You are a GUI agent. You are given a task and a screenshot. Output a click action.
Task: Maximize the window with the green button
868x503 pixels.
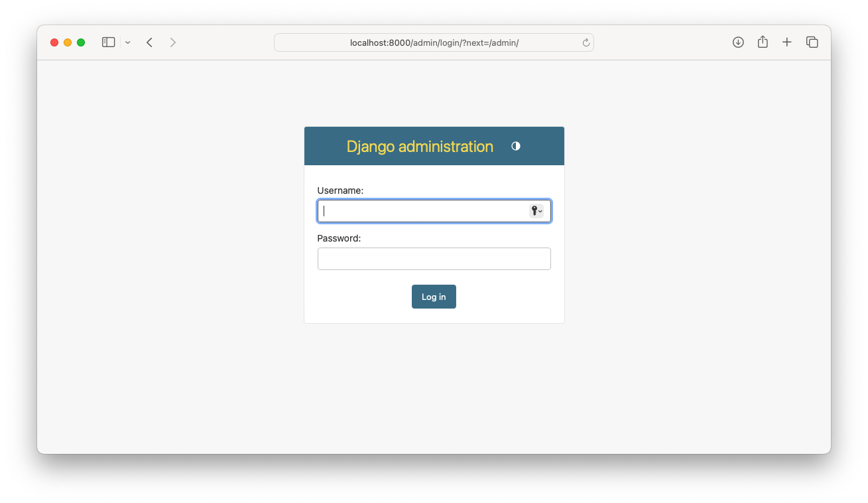[x=81, y=42]
